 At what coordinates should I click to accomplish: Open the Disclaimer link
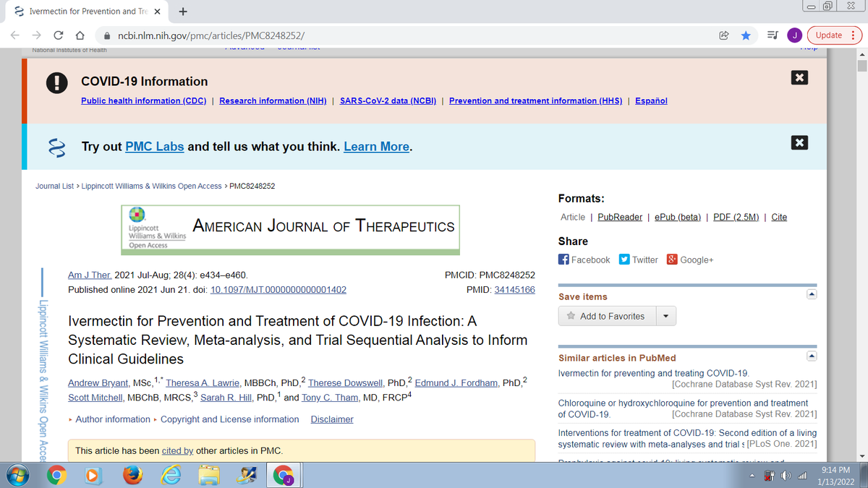point(332,419)
